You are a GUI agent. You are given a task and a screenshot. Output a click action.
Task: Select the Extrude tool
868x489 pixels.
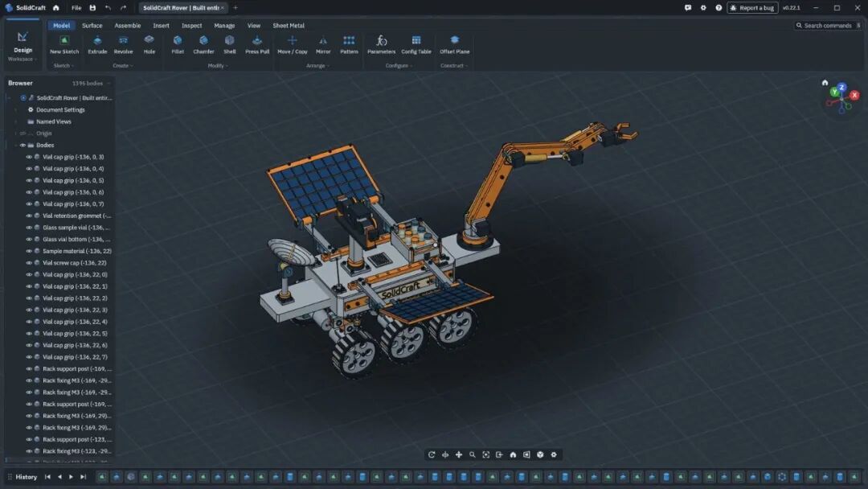tap(97, 45)
